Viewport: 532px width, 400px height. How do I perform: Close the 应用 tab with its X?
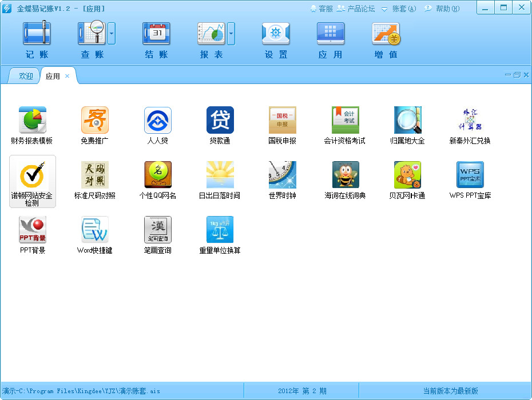(x=67, y=76)
